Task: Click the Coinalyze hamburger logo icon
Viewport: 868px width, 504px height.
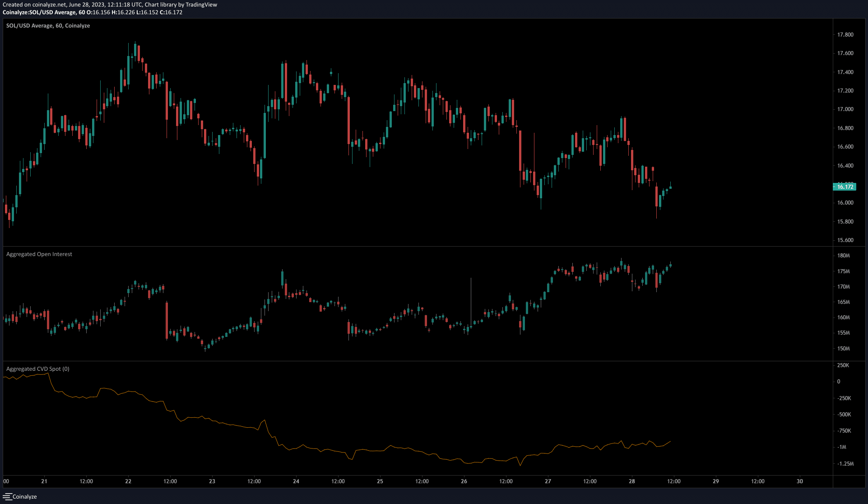Action: coord(7,496)
